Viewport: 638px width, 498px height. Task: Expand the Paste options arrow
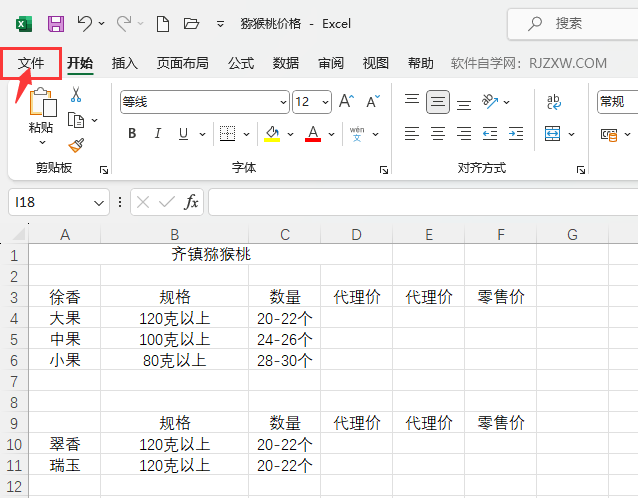tap(42, 142)
